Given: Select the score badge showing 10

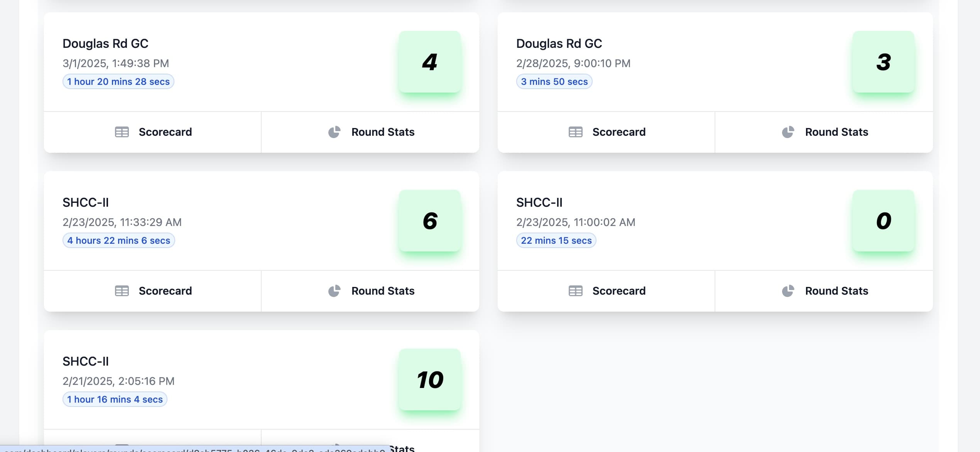Looking at the screenshot, I should (x=429, y=379).
